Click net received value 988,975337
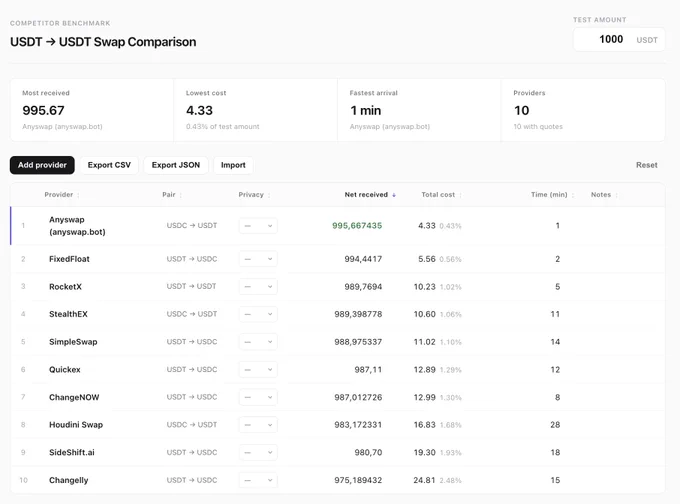 [x=358, y=342]
